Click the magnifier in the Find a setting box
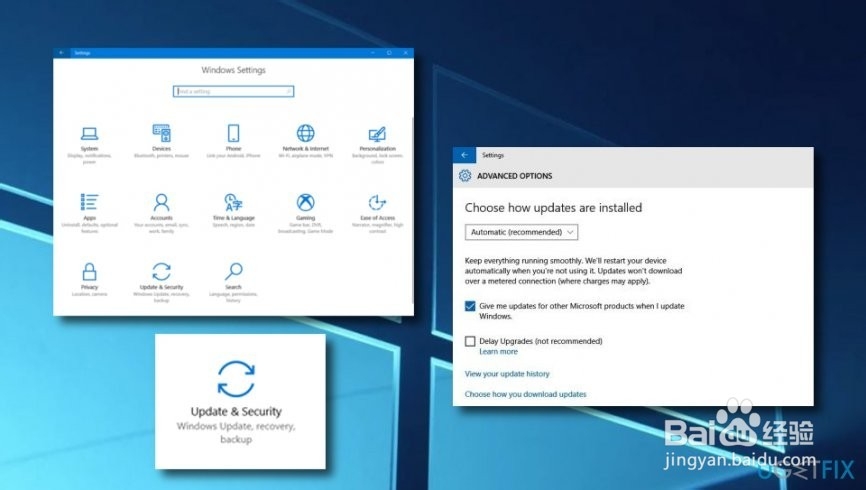 [x=289, y=91]
